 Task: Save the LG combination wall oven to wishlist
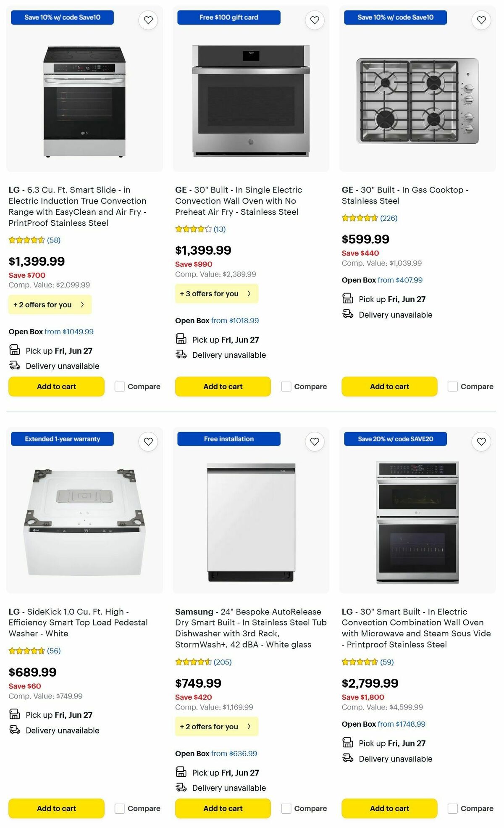click(481, 442)
